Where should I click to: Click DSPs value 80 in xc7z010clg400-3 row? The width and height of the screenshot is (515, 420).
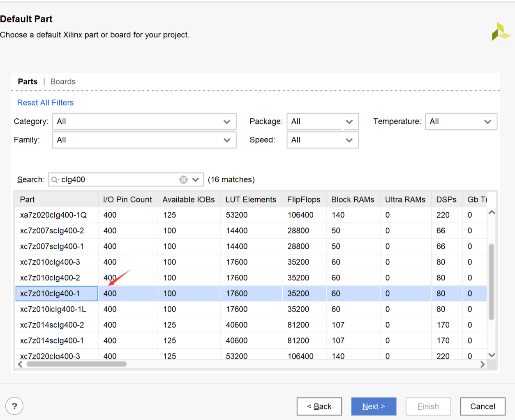pos(441,262)
